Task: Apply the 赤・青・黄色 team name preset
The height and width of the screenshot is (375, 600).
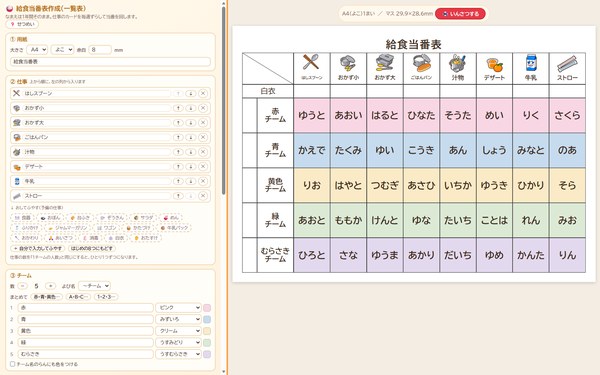Action: tap(47, 297)
